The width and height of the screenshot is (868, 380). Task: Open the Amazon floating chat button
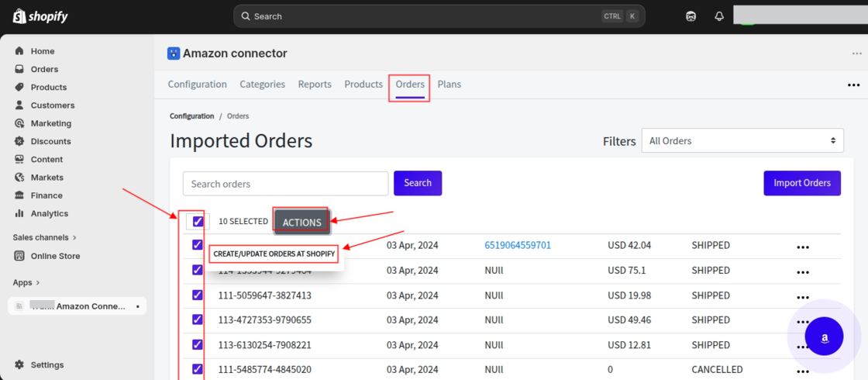825,337
